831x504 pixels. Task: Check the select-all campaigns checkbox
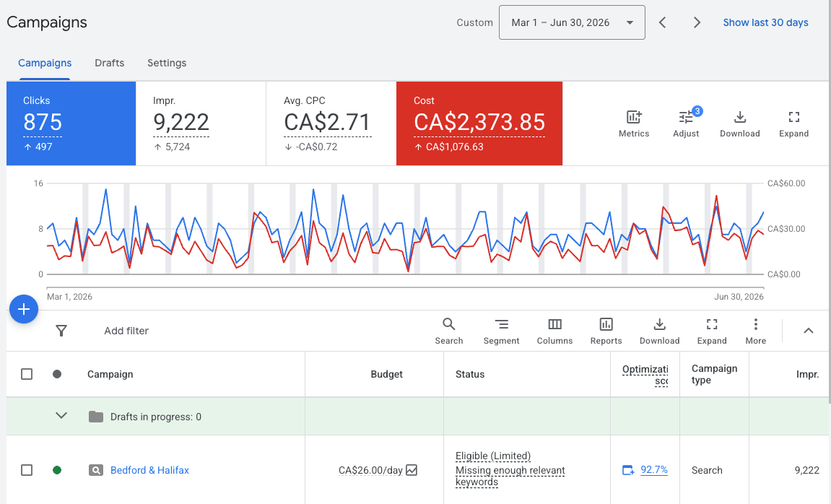coord(27,374)
